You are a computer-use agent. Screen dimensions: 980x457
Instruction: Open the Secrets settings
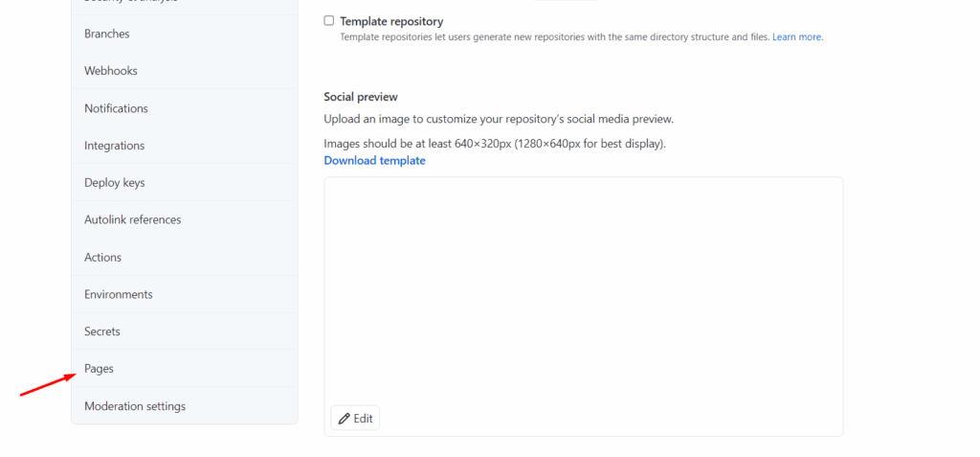[185, 331]
